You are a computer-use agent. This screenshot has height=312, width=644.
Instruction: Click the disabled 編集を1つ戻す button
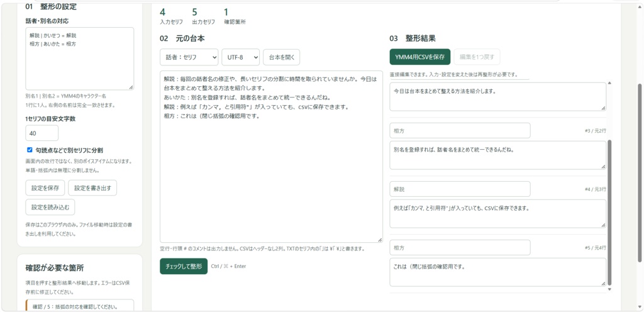point(477,57)
